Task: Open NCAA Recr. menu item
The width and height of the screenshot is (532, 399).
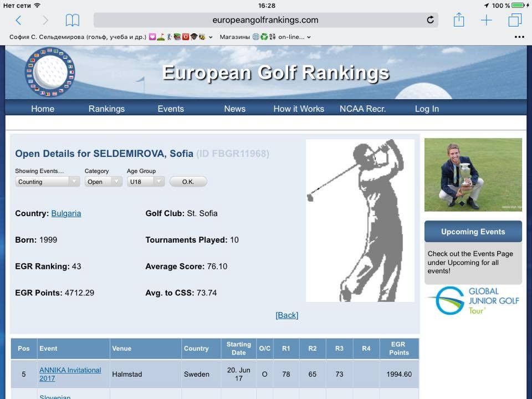Action: 362,109
